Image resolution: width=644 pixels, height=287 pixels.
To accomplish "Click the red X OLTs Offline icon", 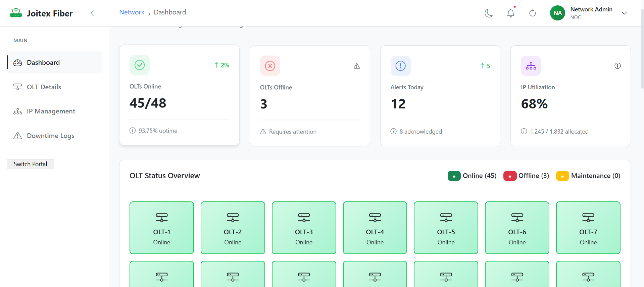I will [x=270, y=66].
